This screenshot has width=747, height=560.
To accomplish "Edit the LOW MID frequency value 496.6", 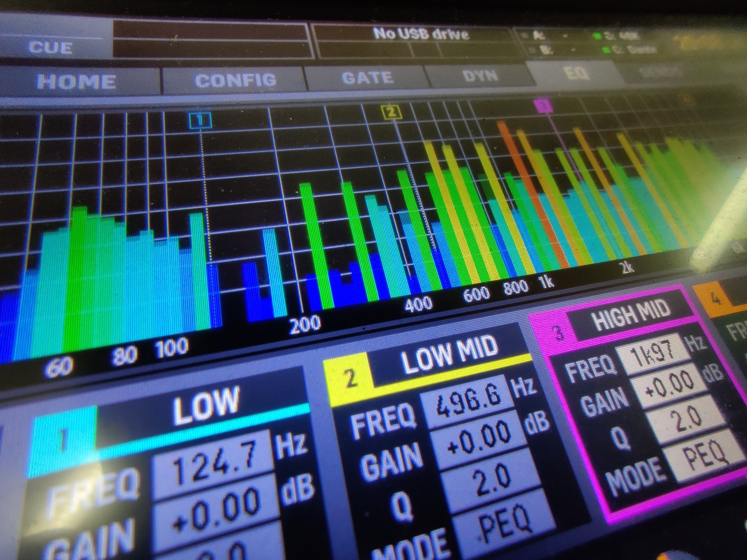I will (x=468, y=401).
